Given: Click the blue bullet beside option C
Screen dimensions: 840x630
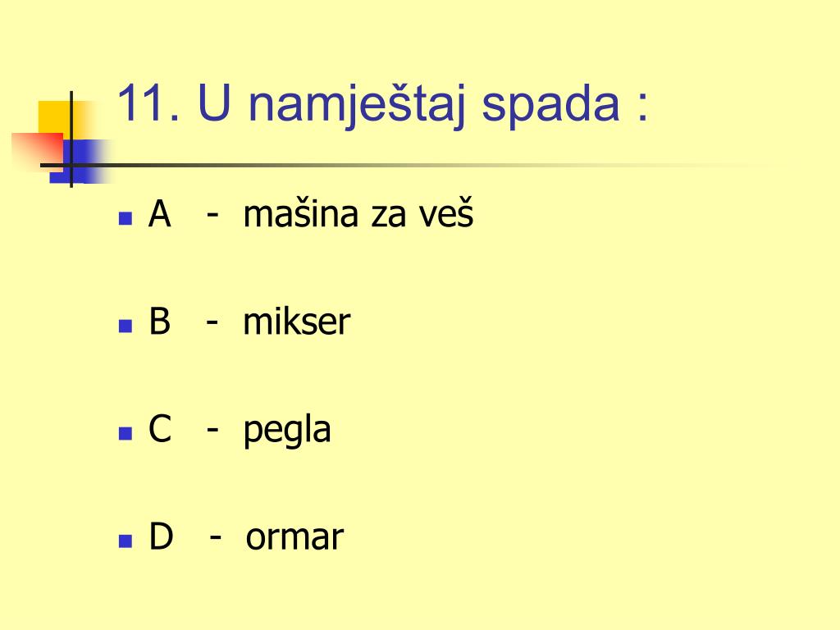Looking at the screenshot, I should coord(126,433).
